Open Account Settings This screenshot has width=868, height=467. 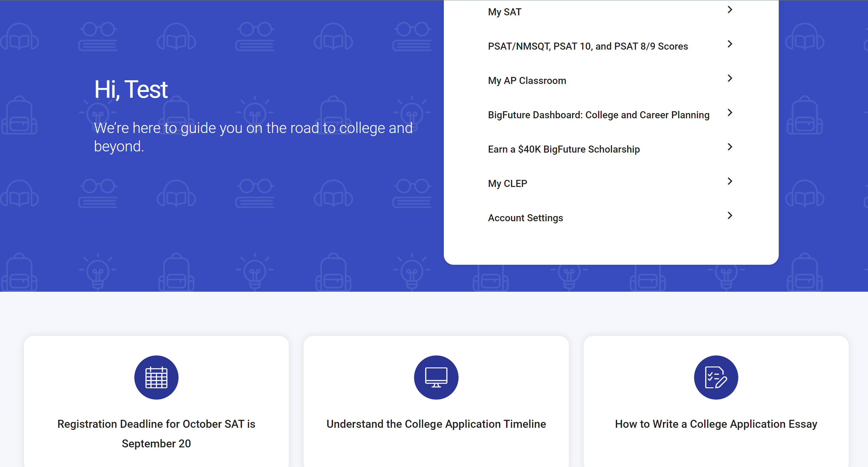525,218
